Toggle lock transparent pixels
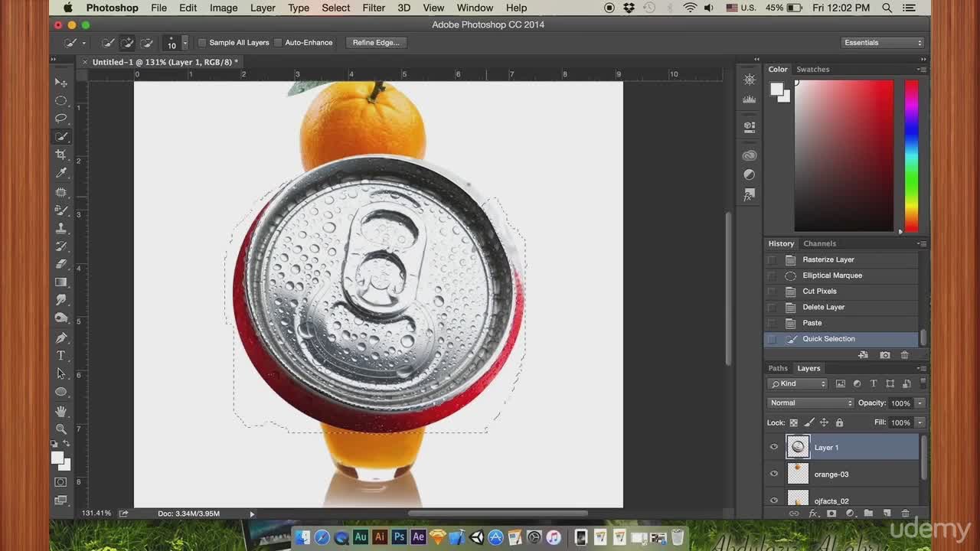 (794, 422)
